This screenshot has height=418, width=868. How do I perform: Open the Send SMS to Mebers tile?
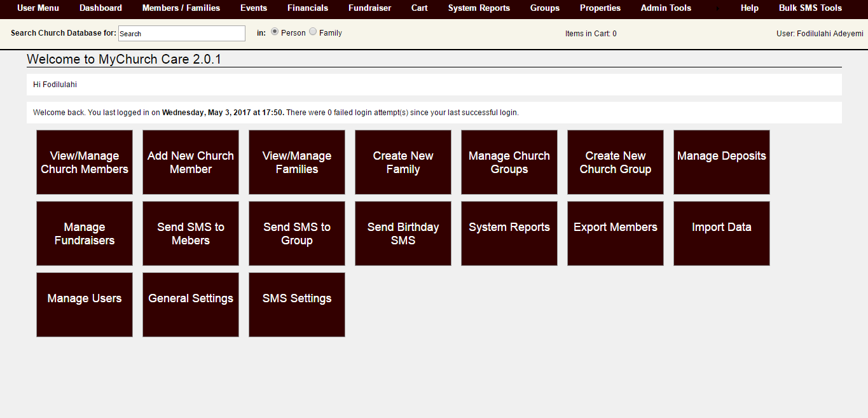[191, 233]
